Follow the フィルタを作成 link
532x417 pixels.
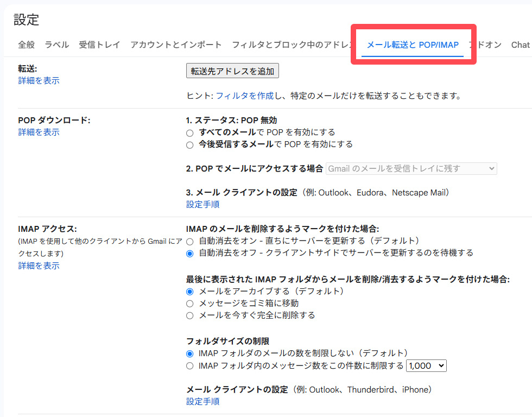tap(245, 96)
